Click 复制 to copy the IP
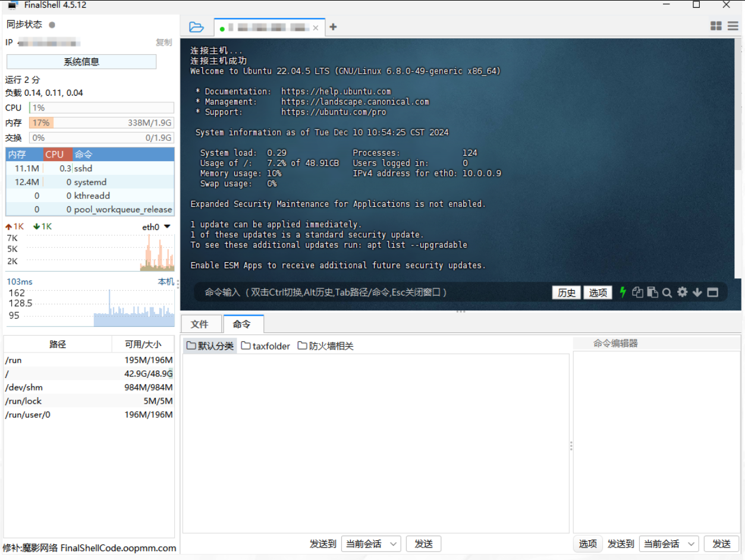Viewport: 745px width, 560px height. coord(164,43)
